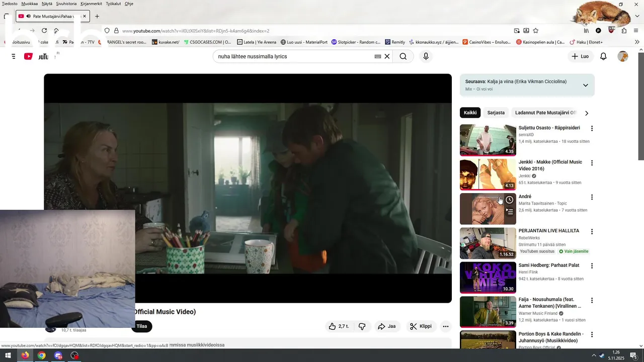Open the Latela | Yle Areena bookmark
This screenshot has width=644, height=362.
[256, 42]
